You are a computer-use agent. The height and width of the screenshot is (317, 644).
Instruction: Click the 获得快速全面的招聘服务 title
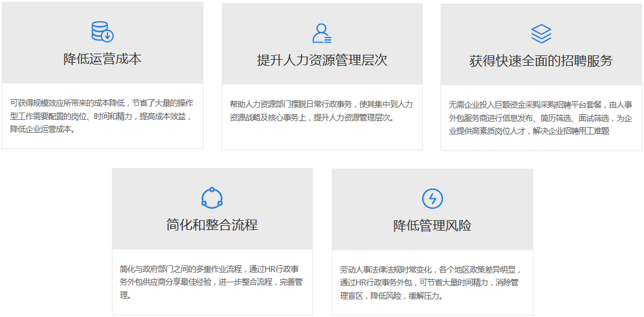point(541,61)
